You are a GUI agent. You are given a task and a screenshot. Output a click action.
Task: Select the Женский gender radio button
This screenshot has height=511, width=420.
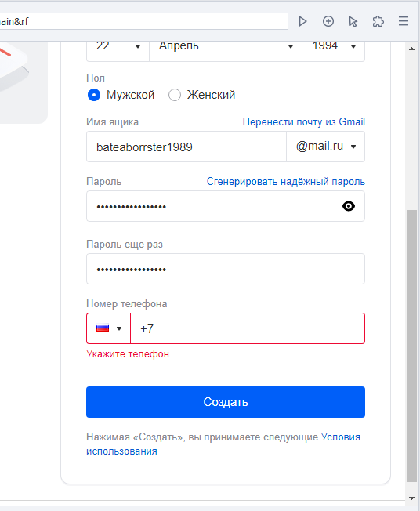175,95
